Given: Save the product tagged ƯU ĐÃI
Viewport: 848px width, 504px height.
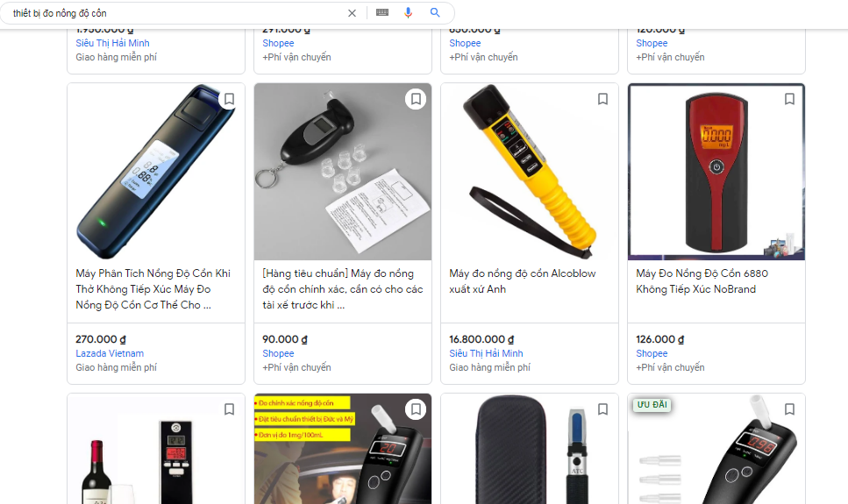Looking at the screenshot, I should pos(789,409).
